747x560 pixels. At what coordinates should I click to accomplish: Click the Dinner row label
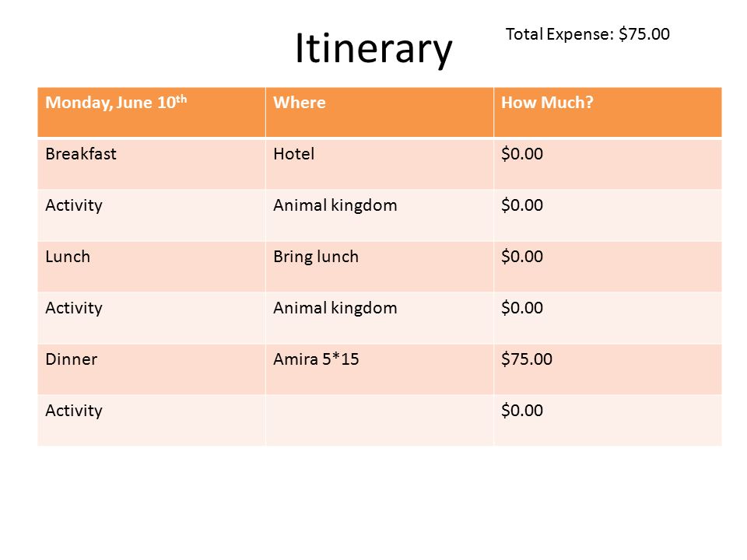click(x=152, y=369)
